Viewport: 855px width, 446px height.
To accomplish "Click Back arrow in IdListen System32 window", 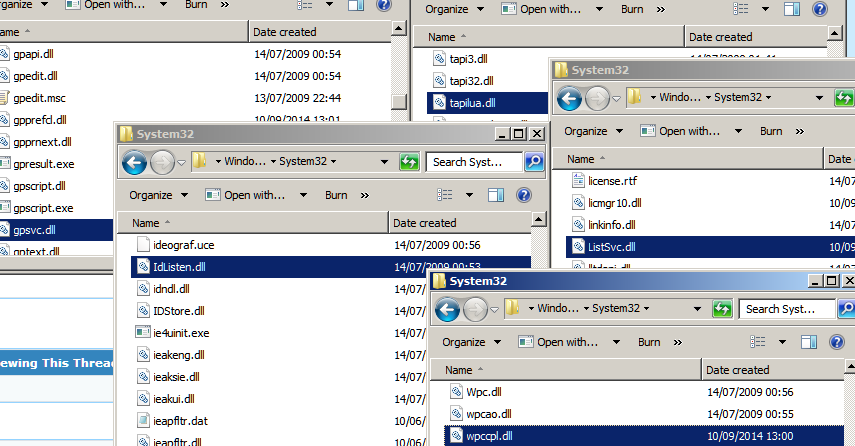I will (x=134, y=162).
